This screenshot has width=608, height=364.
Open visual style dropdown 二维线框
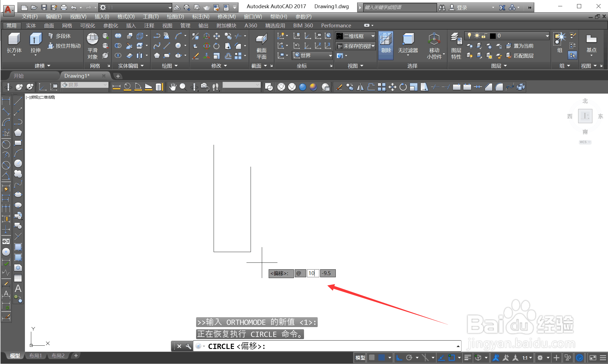(x=355, y=36)
